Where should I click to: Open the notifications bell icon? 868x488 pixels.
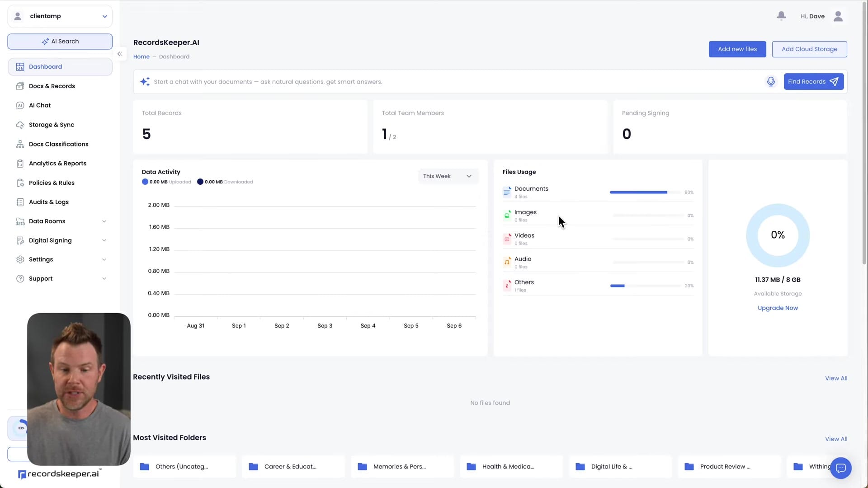[x=781, y=16]
